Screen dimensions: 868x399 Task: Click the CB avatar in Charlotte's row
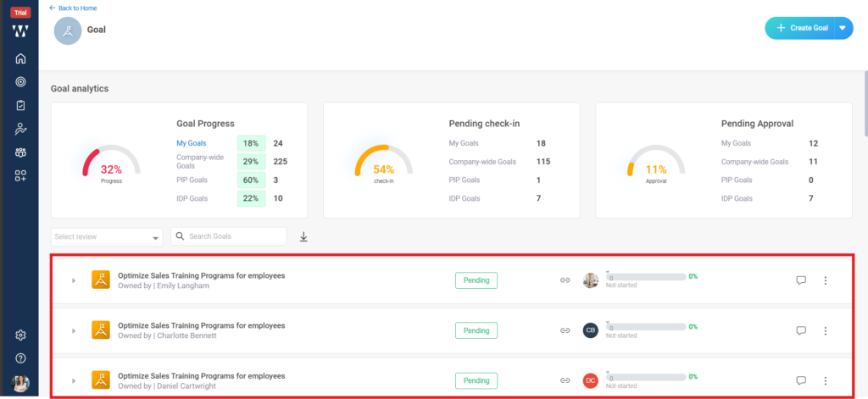point(591,330)
